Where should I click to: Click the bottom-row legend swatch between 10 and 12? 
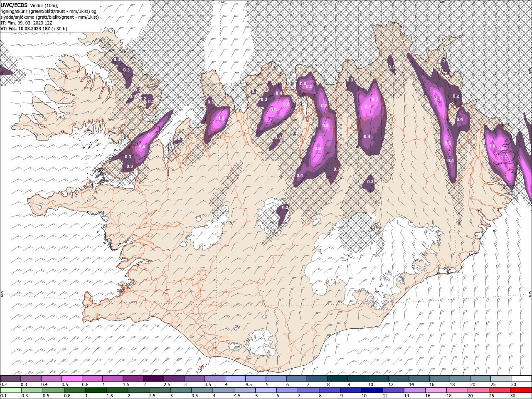[x=372, y=390]
